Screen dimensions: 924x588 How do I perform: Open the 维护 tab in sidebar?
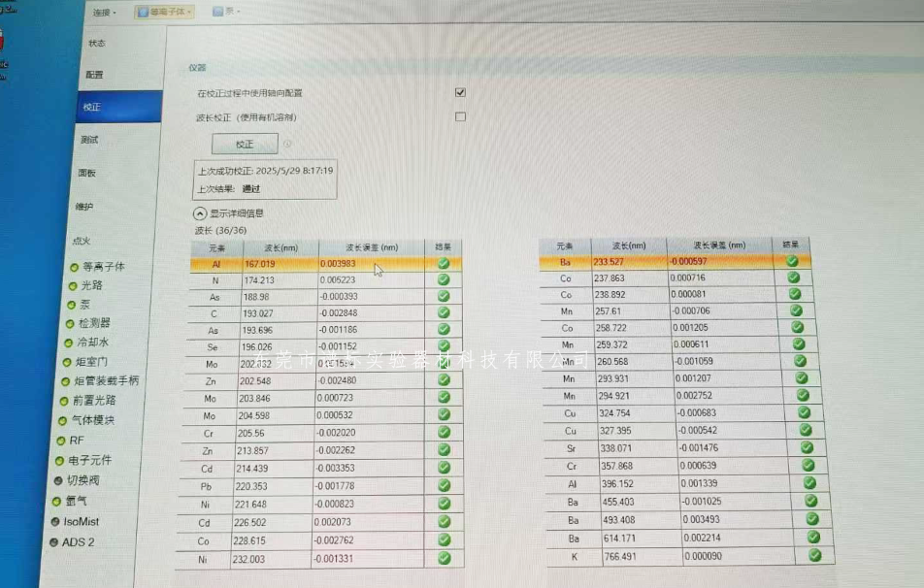[85, 207]
